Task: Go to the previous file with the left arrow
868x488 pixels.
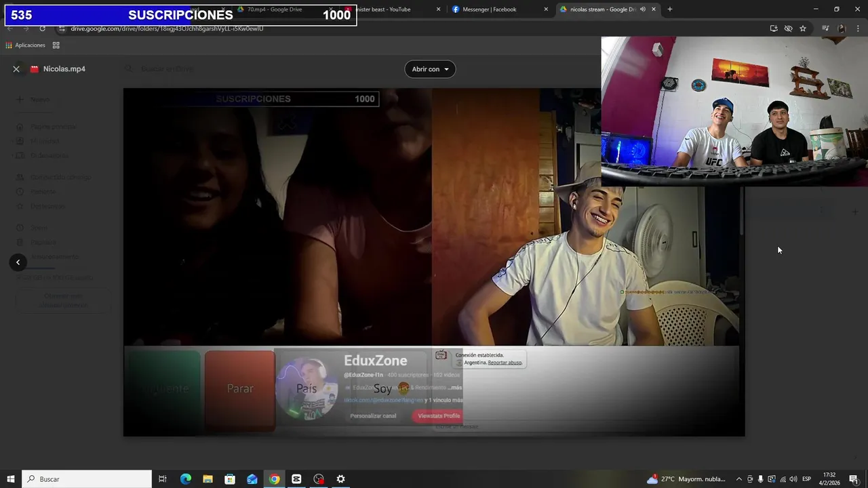Action: click(18, 262)
